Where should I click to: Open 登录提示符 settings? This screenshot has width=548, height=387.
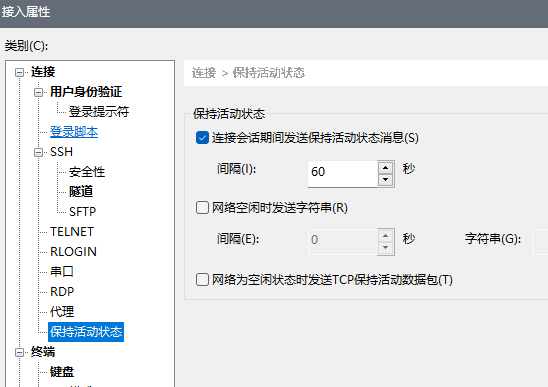point(99,112)
